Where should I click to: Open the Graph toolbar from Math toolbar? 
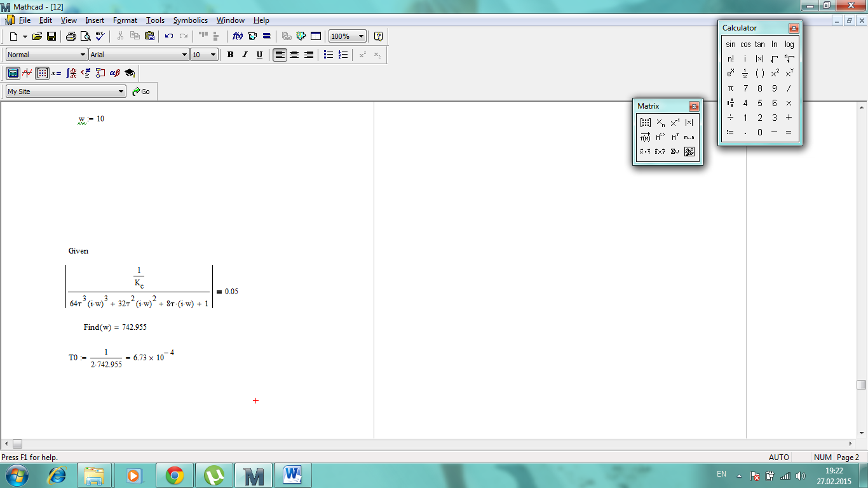point(27,73)
